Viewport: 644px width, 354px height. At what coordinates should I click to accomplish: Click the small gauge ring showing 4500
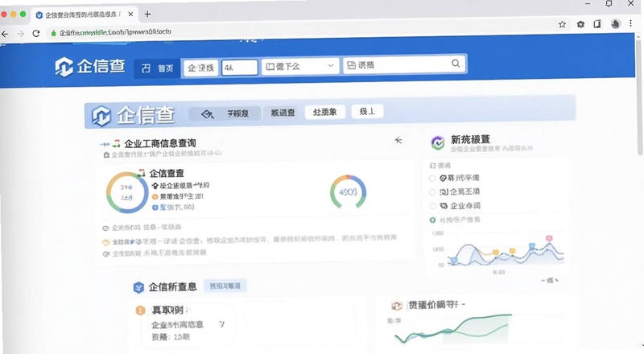(x=348, y=191)
